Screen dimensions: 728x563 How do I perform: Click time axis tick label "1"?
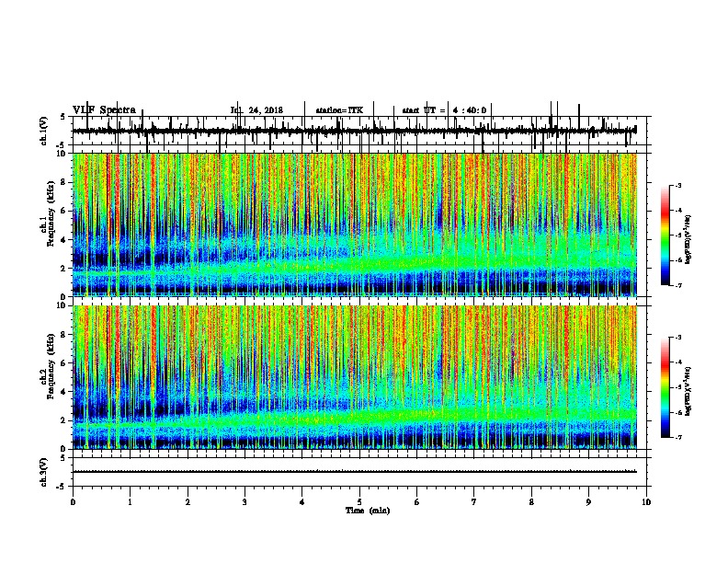pyautogui.click(x=130, y=502)
